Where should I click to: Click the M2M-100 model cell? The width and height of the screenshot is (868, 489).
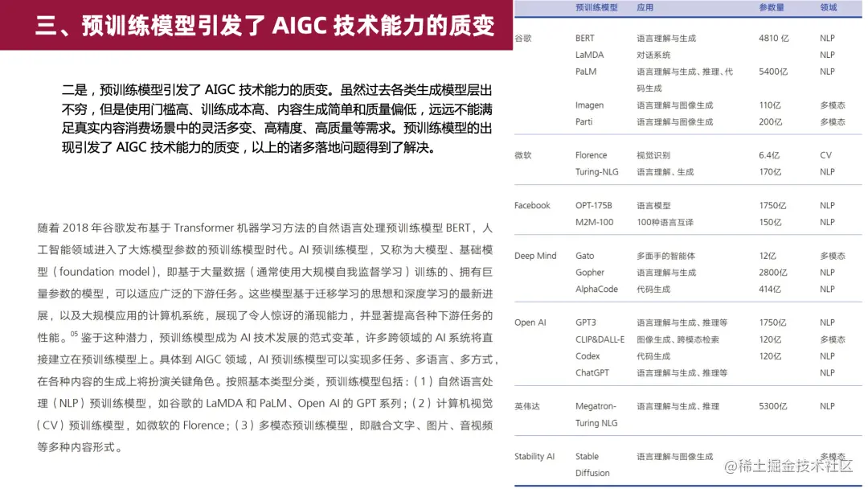coord(595,222)
